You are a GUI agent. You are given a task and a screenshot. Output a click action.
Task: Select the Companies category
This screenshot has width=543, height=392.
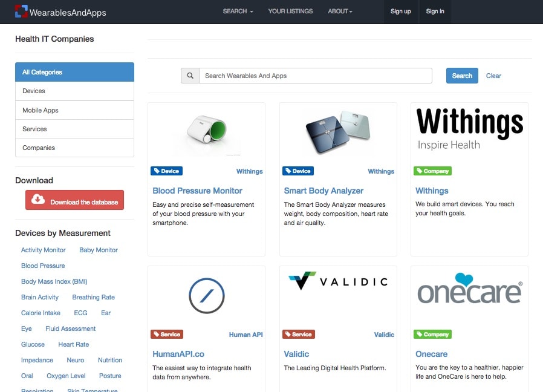74,148
